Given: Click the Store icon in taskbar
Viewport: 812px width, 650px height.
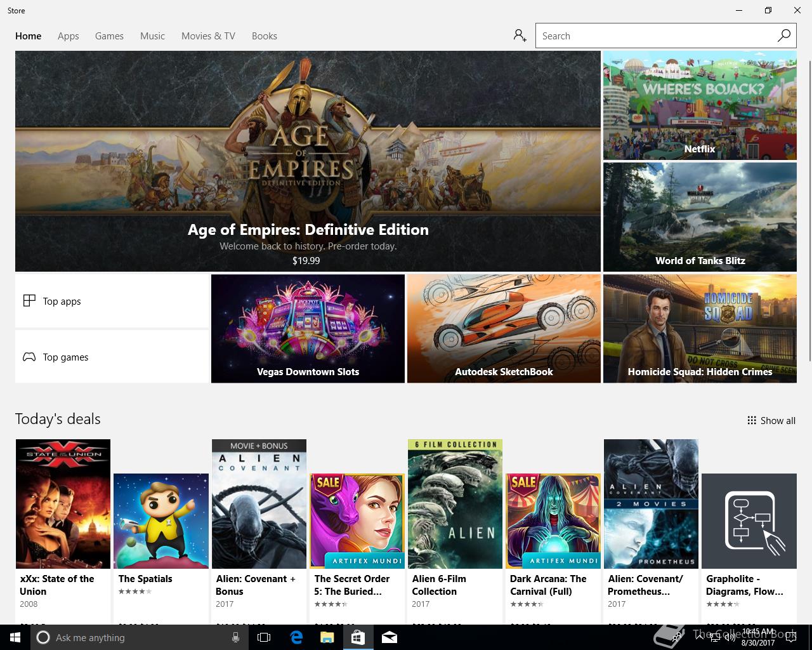Looking at the screenshot, I should (358, 637).
